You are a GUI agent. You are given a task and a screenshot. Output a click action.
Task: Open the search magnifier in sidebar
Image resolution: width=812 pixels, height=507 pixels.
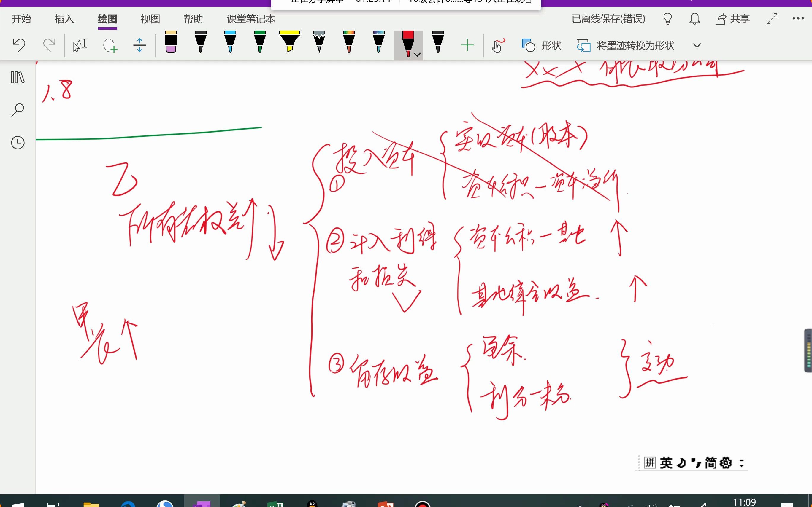click(x=18, y=110)
